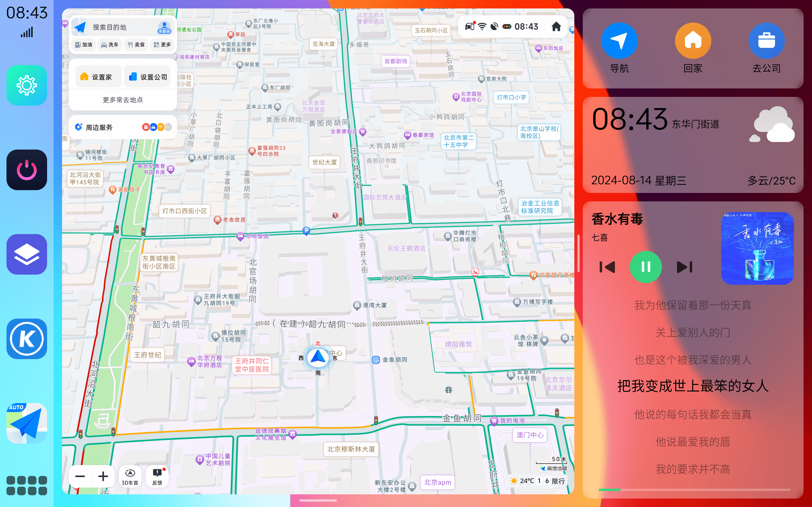Open the 更多 quick category grid
The height and width of the screenshot is (507, 812).
[x=162, y=45]
